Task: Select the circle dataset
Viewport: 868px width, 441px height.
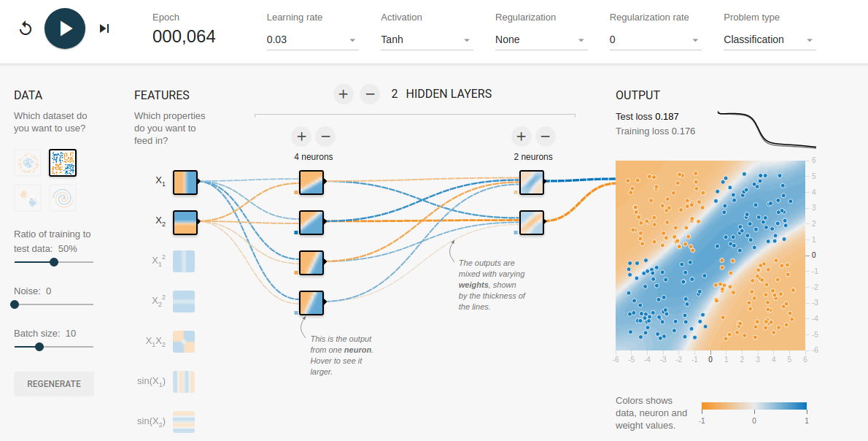Action: pos(28,163)
